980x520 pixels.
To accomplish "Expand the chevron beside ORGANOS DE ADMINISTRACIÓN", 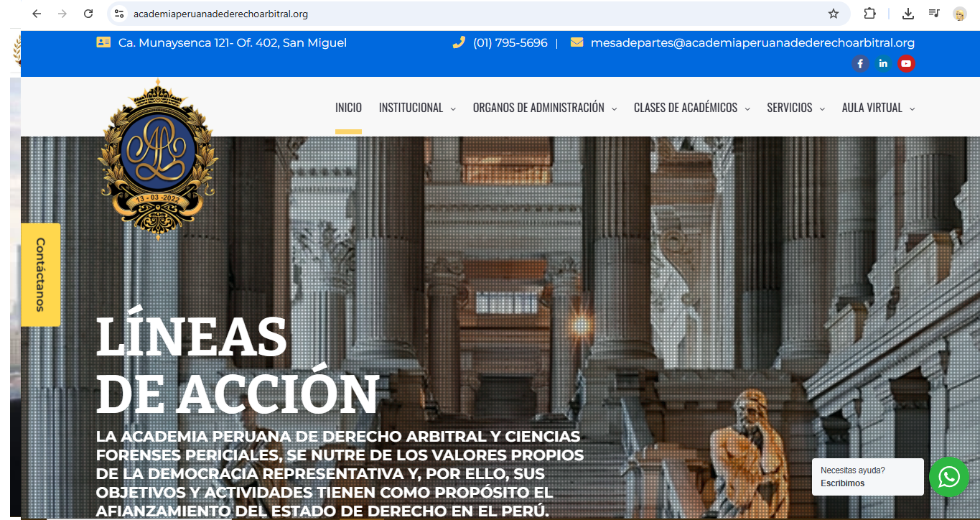I will [x=615, y=109].
